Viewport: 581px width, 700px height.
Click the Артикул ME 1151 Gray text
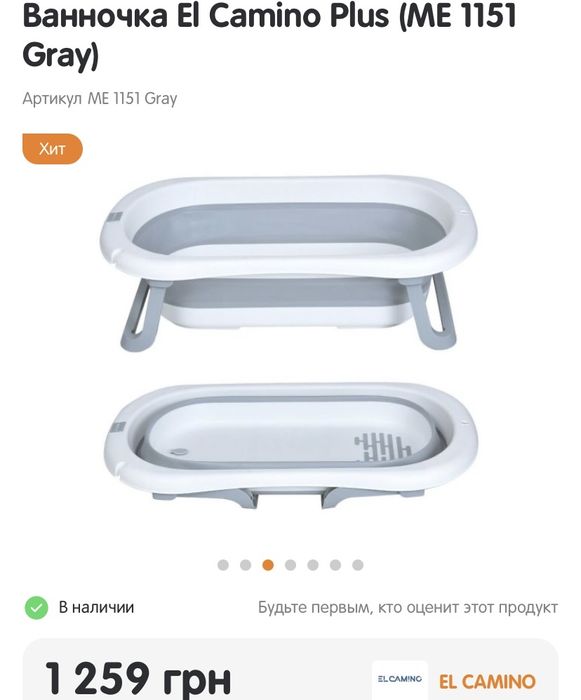pos(100,98)
